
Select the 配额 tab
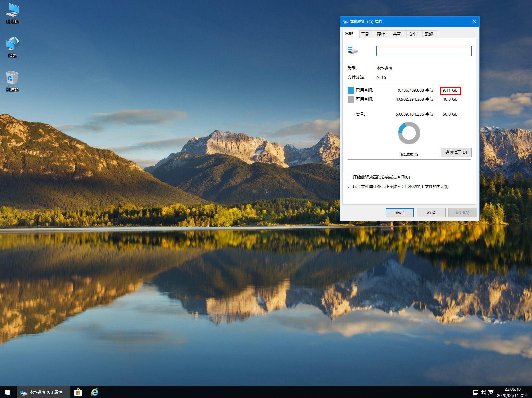pyautogui.click(x=429, y=34)
